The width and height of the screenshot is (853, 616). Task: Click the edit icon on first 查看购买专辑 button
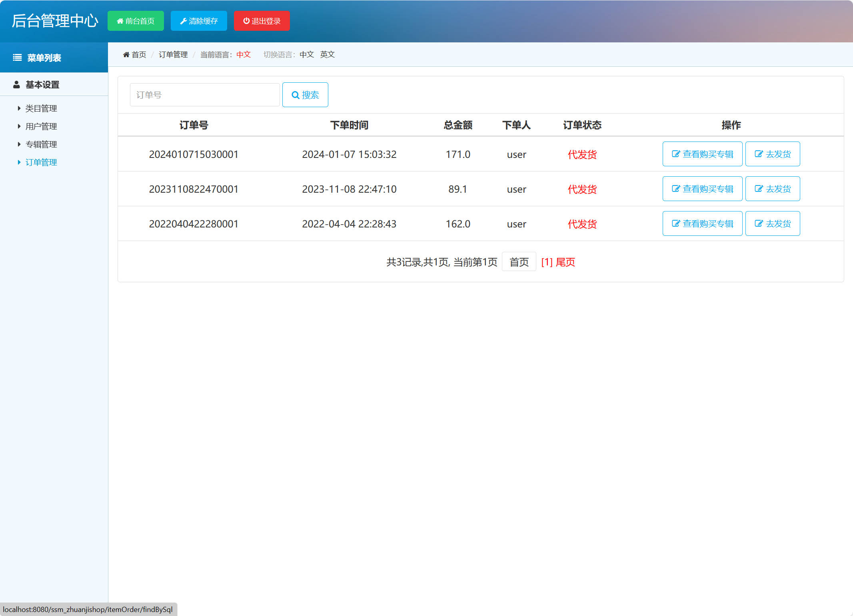pyautogui.click(x=675, y=154)
